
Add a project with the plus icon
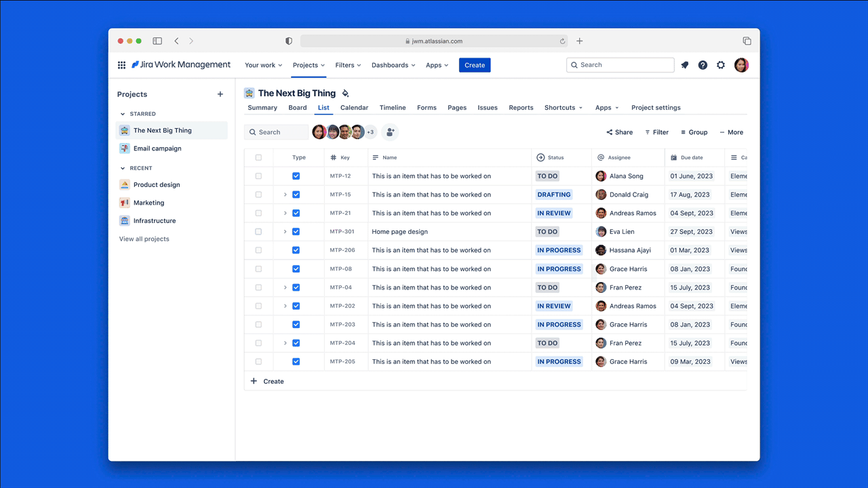click(x=220, y=94)
